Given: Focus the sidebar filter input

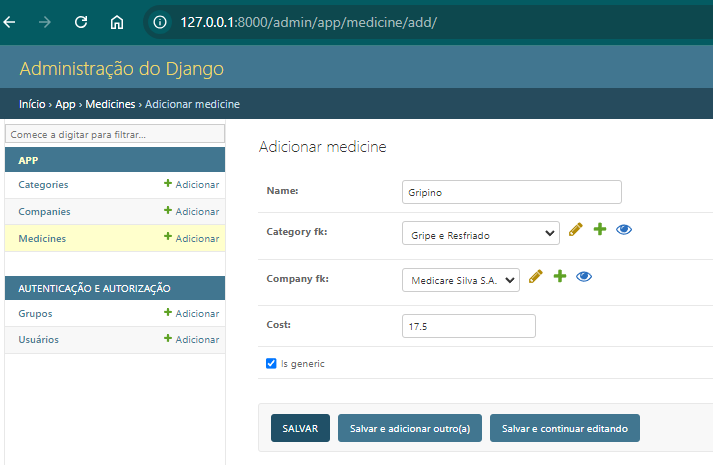Looking at the screenshot, I should [115, 134].
